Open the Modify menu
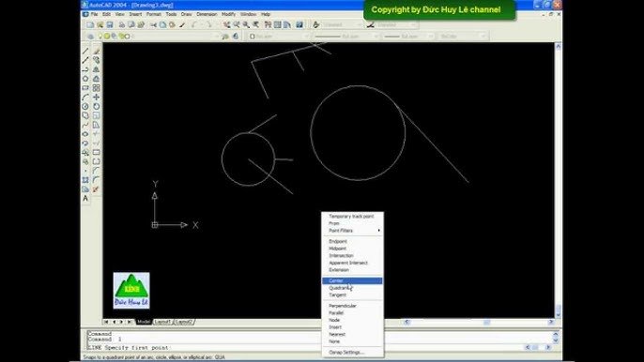 228,14
